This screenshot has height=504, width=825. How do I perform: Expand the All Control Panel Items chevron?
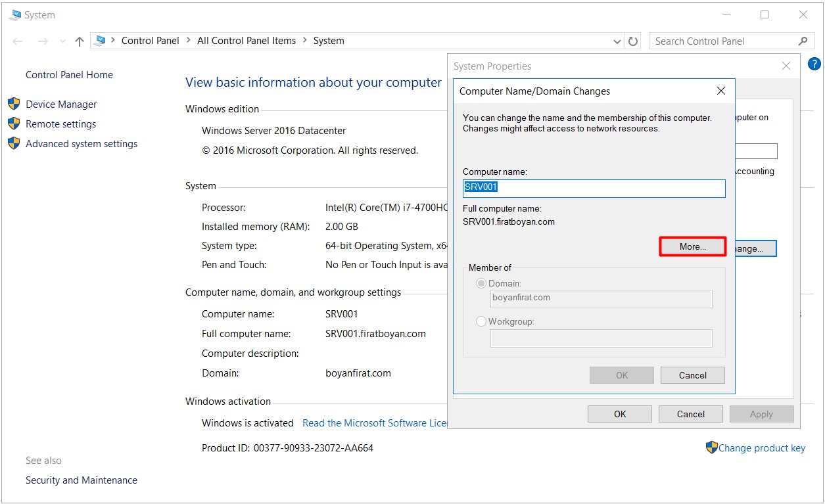305,41
